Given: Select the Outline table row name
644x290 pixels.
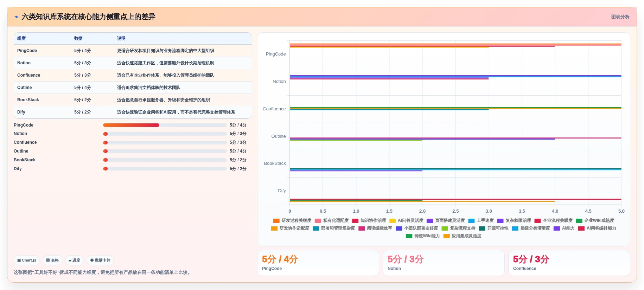Looking at the screenshot, I should click(24, 88).
